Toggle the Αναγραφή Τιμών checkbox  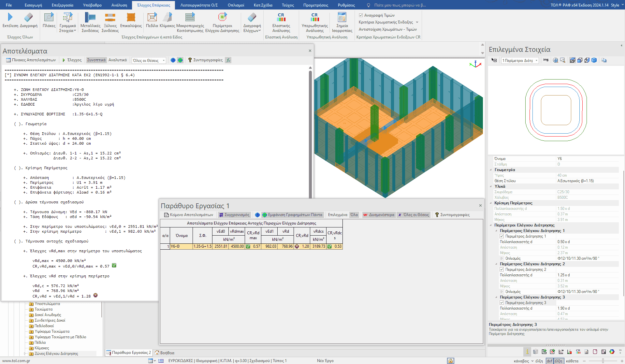coord(361,15)
